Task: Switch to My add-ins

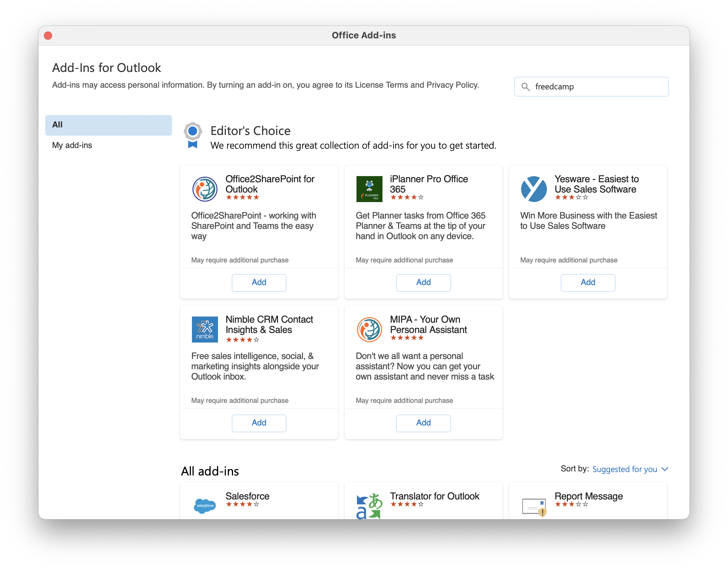Action: pyautogui.click(x=72, y=145)
